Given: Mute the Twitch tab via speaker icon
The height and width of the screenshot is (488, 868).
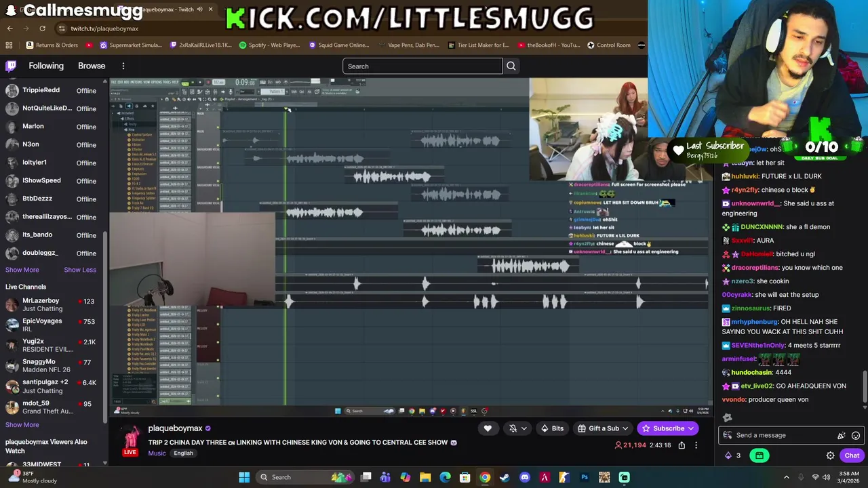Looking at the screenshot, I should tap(200, 9).
